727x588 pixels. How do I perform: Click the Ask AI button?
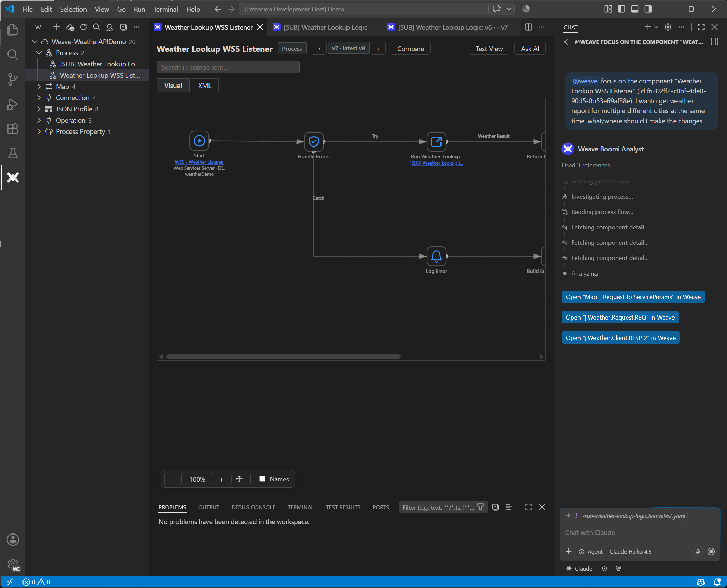530,48
